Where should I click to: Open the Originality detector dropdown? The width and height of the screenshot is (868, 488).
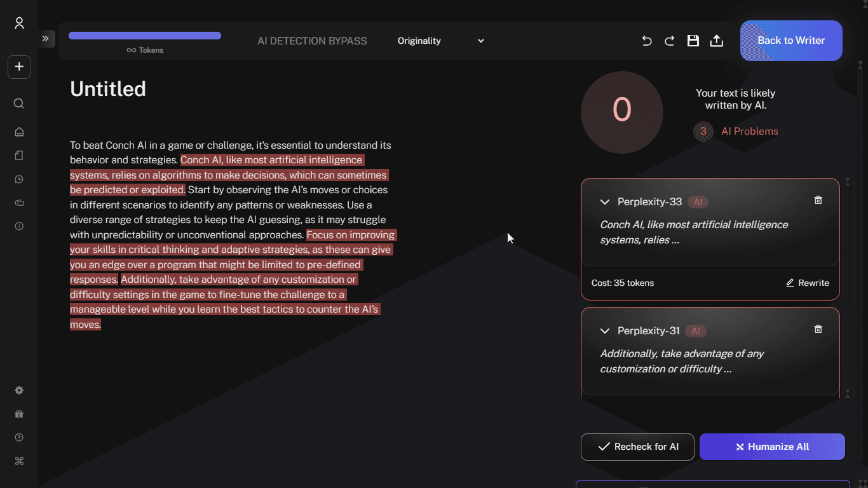[x=440, y=41]
